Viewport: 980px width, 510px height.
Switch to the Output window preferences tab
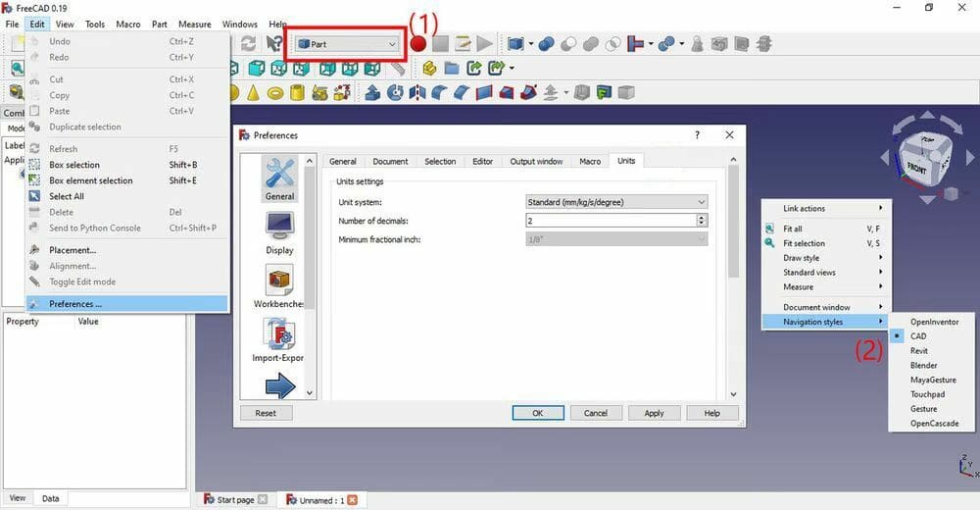(x=536, y=162)
